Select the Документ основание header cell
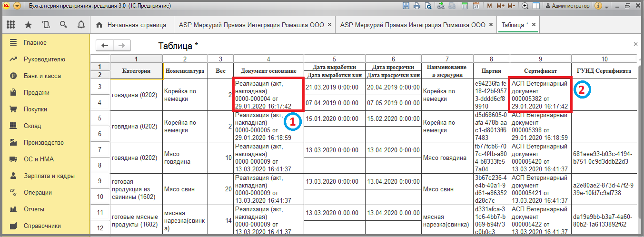 (x=268, y=71)
